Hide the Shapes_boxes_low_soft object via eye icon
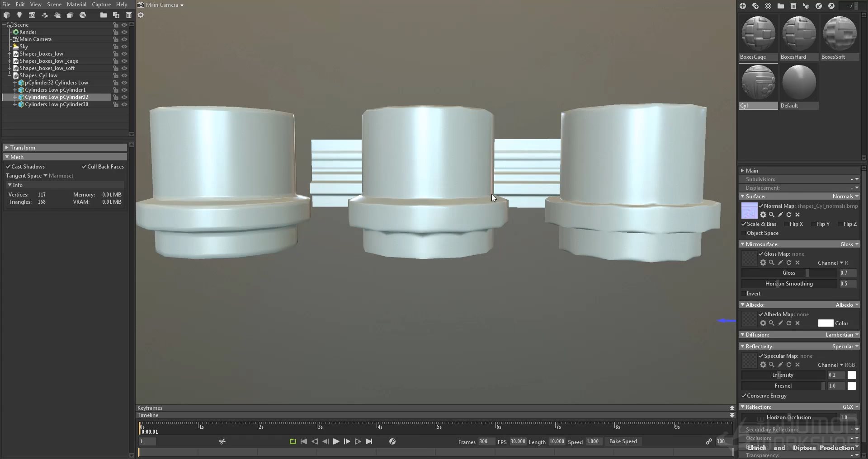 tap(124, 68)
